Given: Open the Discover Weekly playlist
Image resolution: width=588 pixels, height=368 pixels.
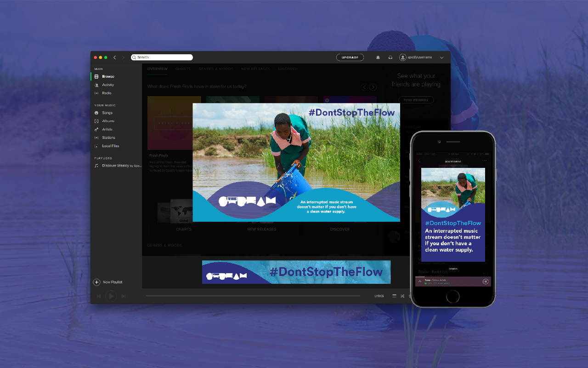Looking at the screenshot, I should (x=118, y=166).
